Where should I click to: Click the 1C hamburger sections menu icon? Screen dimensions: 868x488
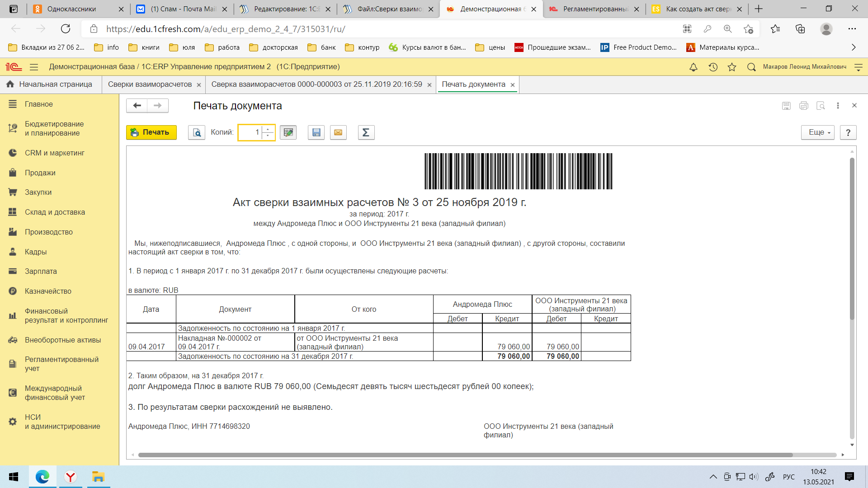pyautogui.click(x=34, y=67)
